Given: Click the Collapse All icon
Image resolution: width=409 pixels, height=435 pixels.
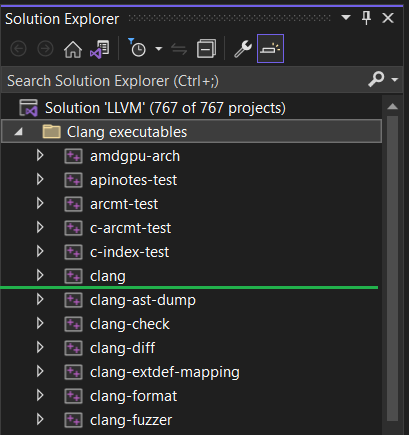Looking at the screenshot, I should point(206,49).
